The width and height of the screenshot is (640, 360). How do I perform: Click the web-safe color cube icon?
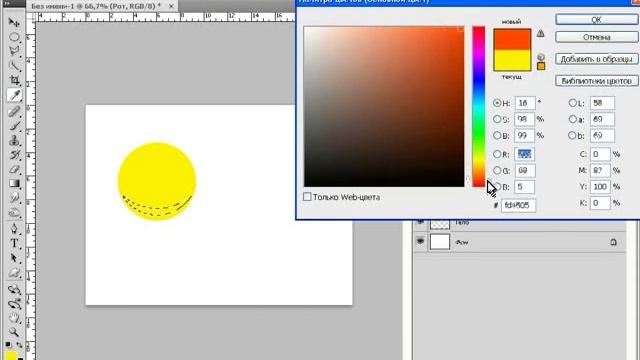541,57
